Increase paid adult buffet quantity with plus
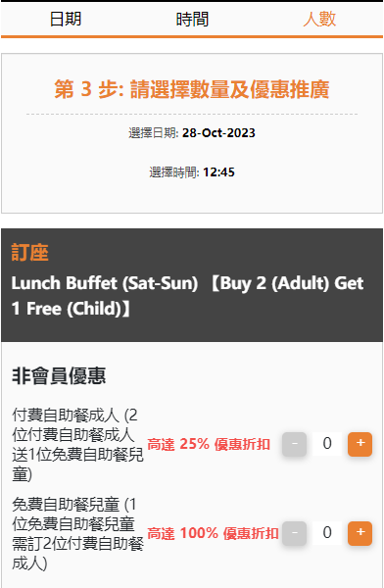This screenshot has height=588, width=384. 360,444
